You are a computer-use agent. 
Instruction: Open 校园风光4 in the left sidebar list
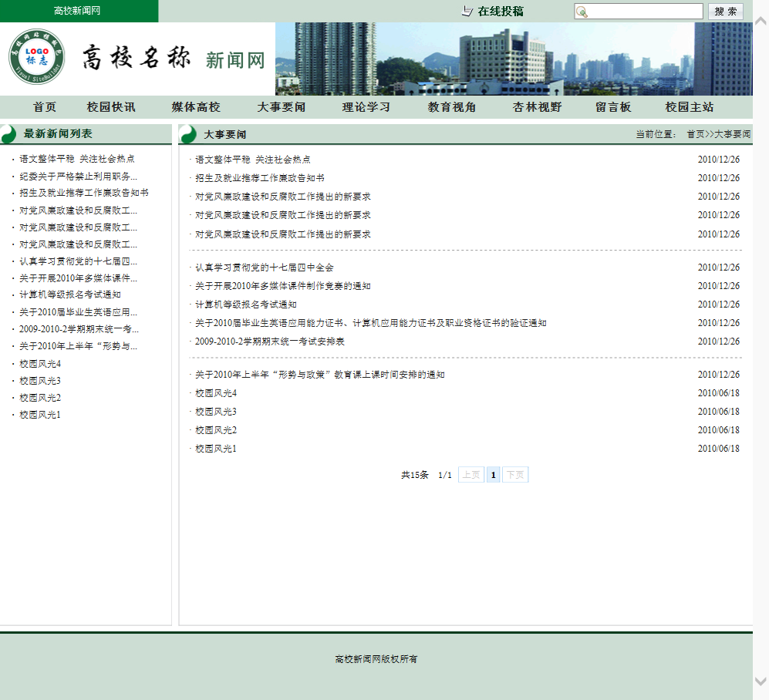40,364
